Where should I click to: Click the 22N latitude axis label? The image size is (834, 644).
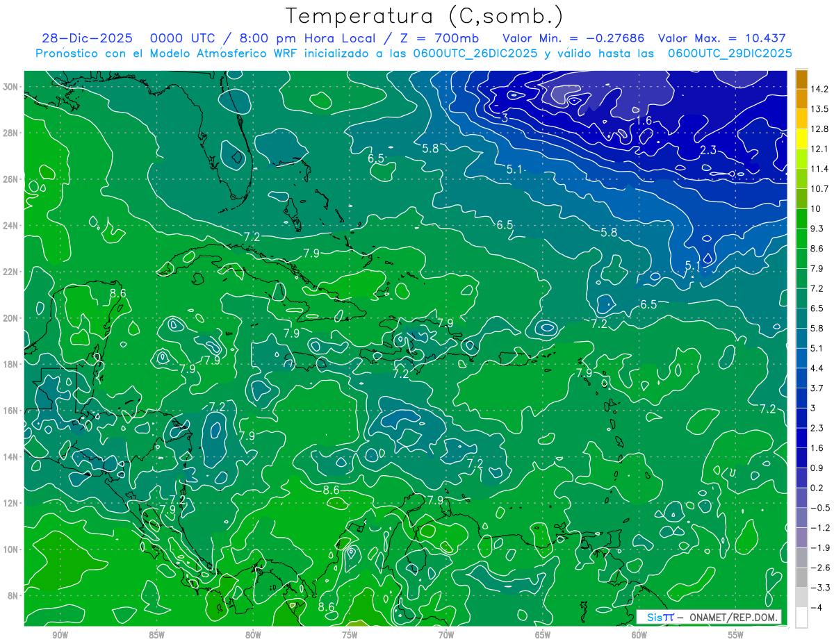[x=10, y=272]
